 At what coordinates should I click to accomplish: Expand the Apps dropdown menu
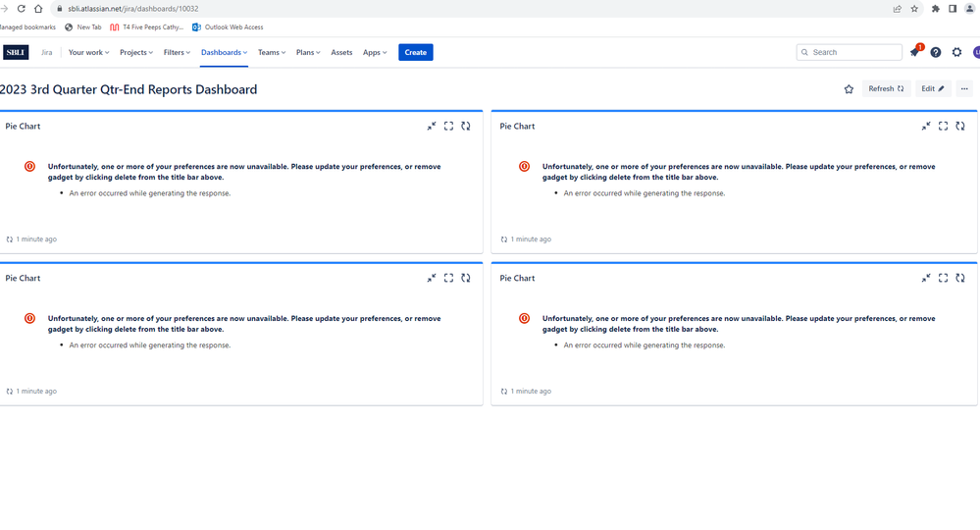[x=375, y=52]
